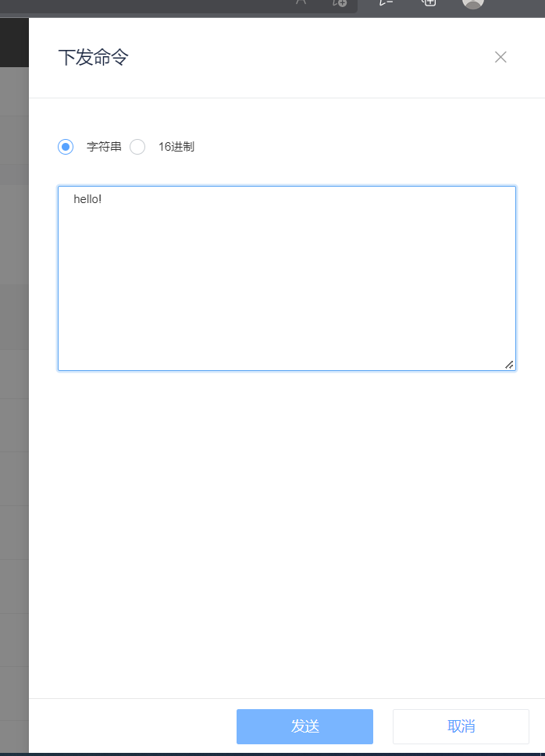Select the 字符串 radio button

(66, 147)
